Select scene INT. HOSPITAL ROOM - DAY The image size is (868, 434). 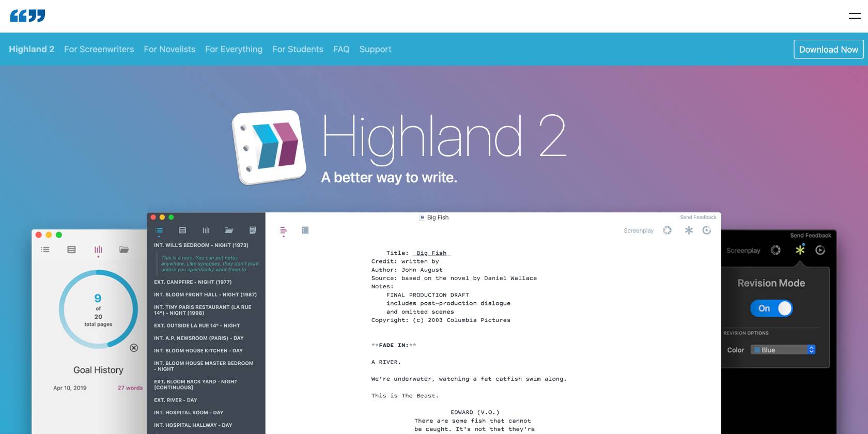pos(189,412)
